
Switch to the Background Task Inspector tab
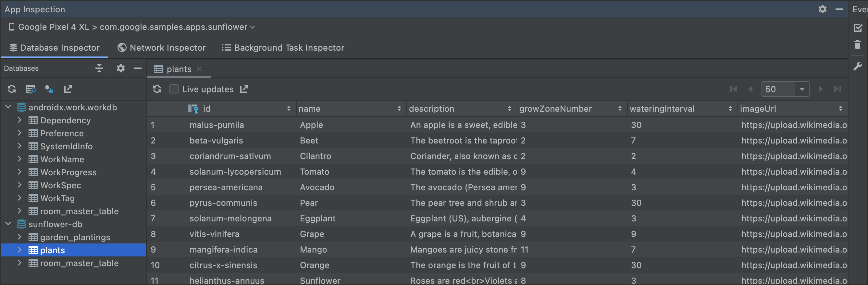click(283, 47)
